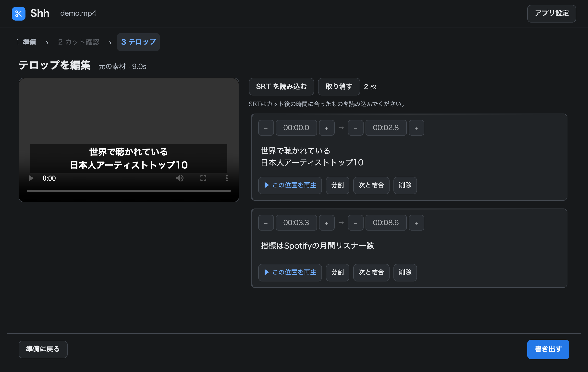The image size is (588, 372).
Task: Click the 00:02.8 end time field
Action: [x=386, y=128]
